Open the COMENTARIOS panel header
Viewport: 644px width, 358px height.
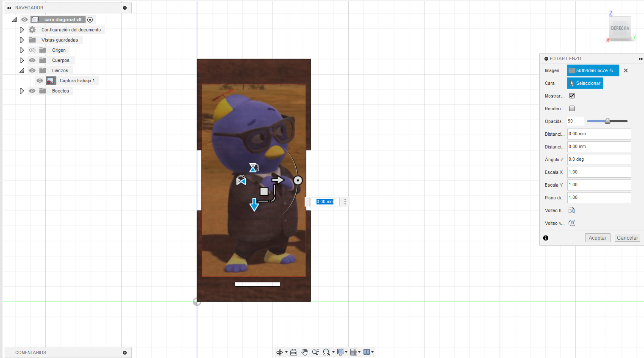click(30, 352)
